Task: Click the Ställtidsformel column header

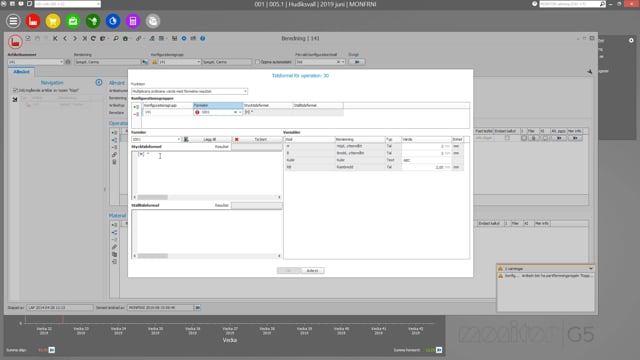Action: click(318, 105)
